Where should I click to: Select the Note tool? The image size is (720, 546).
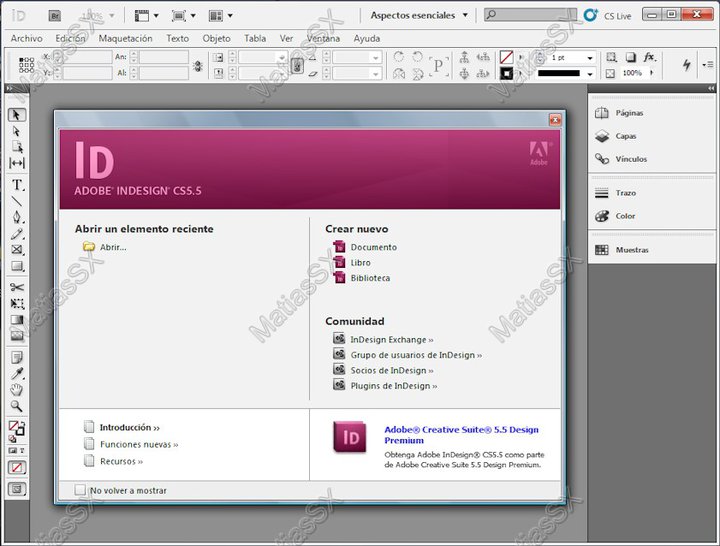[x=17, y=357]
